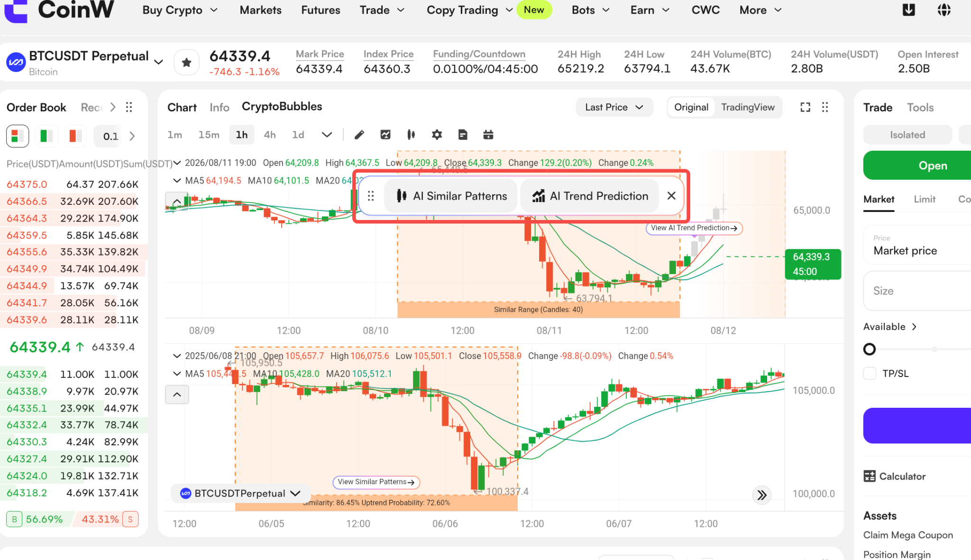Image resolution: width=971 pixels, height=560 pixels.
Task: Open the Calculator
Action: click(x=895, y=476)
